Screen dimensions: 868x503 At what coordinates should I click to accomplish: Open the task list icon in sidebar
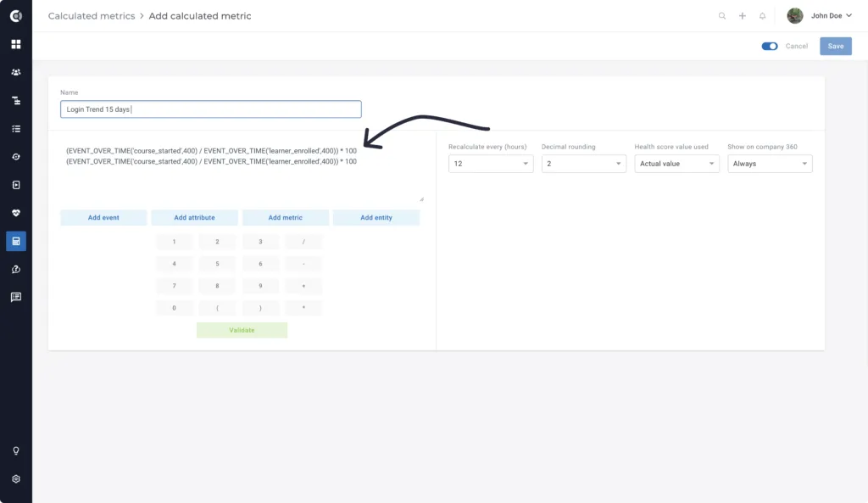(16, 129)
